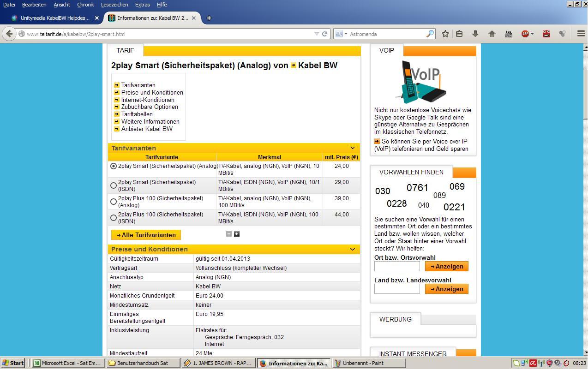The height and width of the screenshot is (370, 588).
Task: Open the Lesezeichen menu
Action: point(114,5)
